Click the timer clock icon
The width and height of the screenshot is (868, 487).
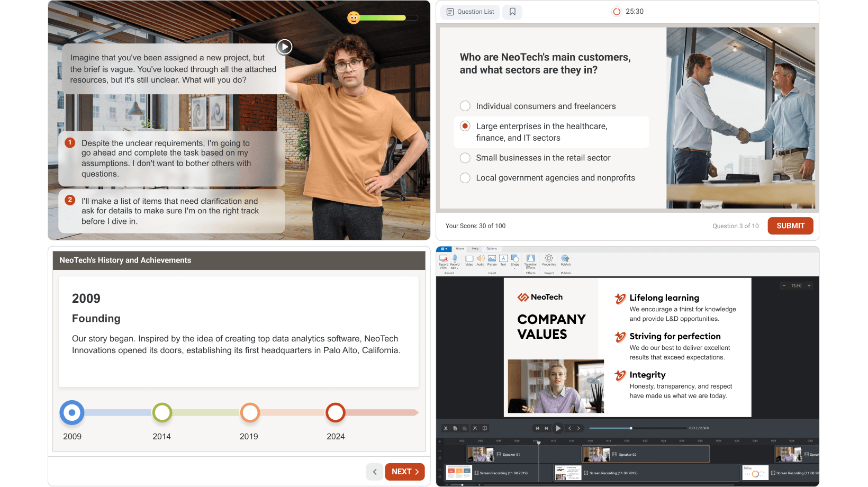(x=617, y=12)
